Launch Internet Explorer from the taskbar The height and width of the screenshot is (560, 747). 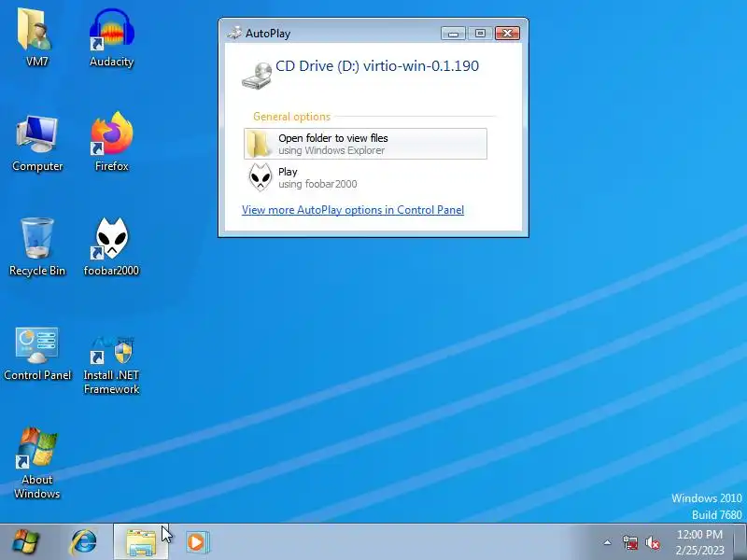click(83, 542)
